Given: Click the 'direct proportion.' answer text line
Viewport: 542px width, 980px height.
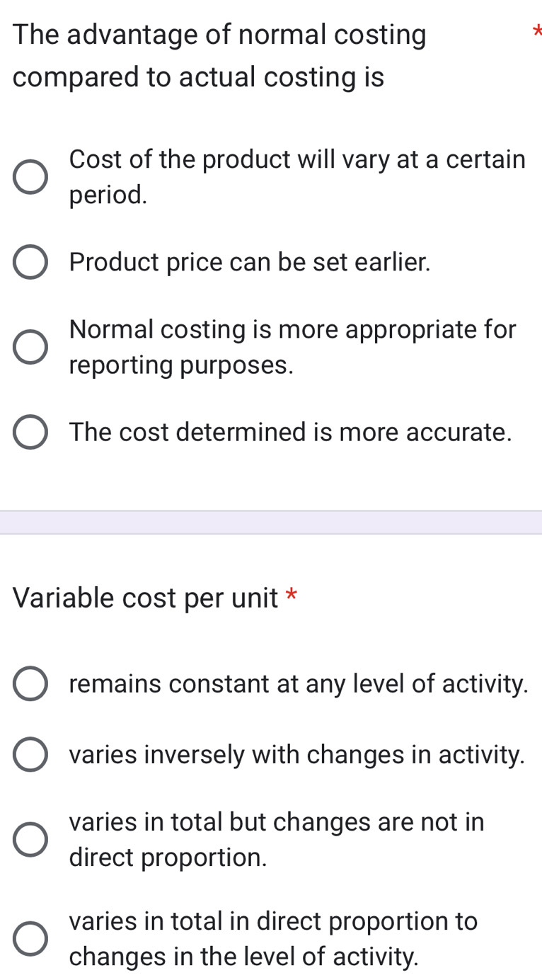Looking at the screenshot, I should coord(168,857).
